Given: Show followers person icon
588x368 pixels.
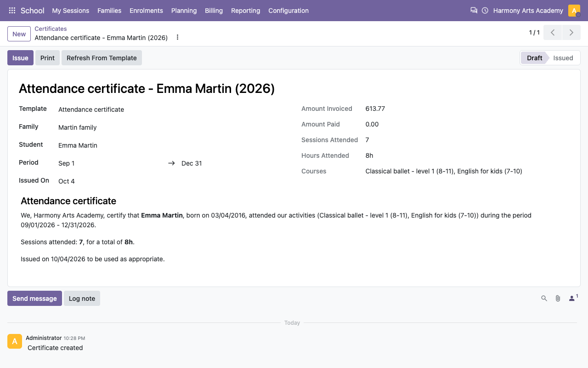Looking at the screenshot, I should [573, 298].
